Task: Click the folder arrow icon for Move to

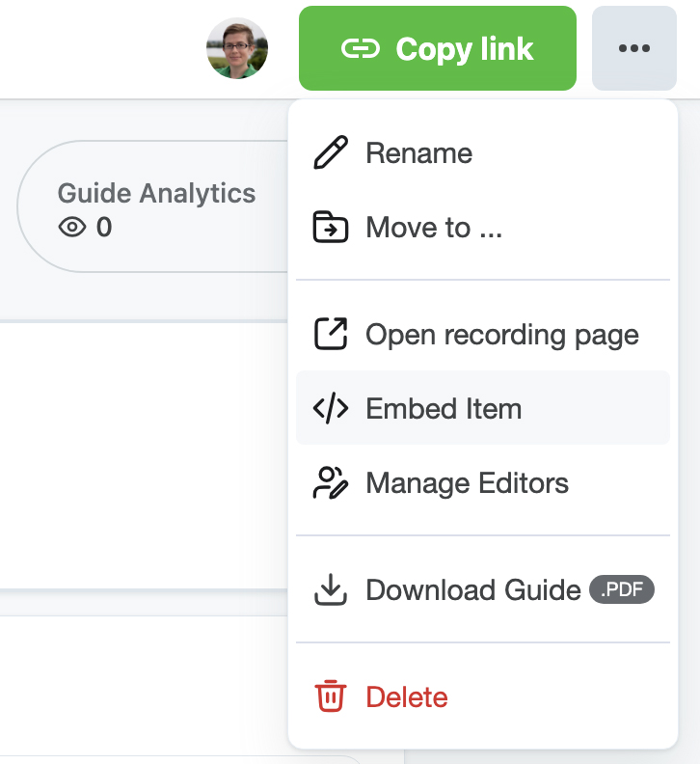Action: [331, 228]
